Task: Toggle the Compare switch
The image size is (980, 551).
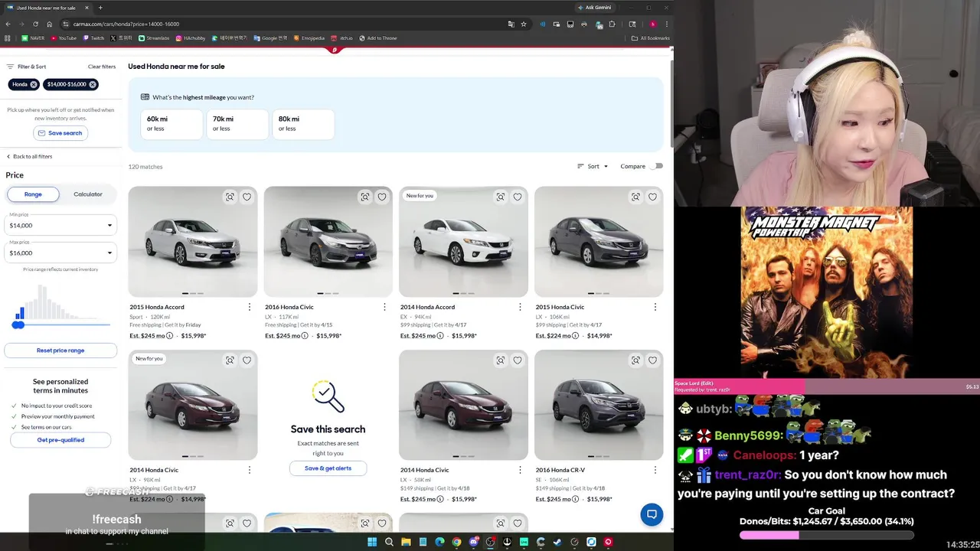Action: [x=658, y=166]
